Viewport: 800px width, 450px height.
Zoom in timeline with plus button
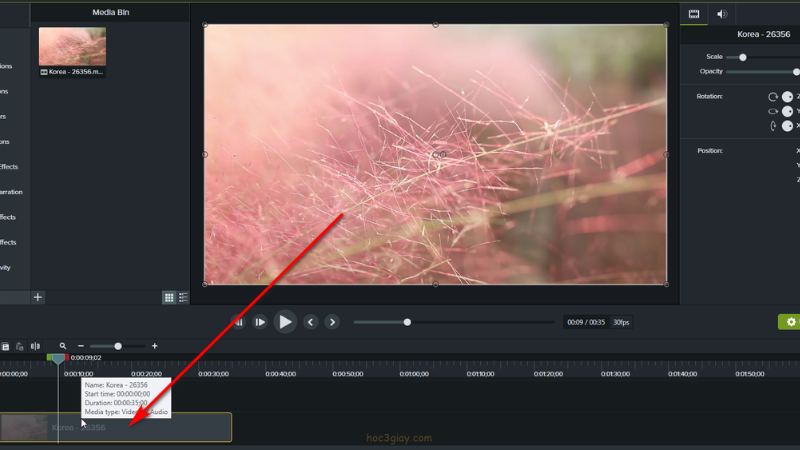point(154,346)
